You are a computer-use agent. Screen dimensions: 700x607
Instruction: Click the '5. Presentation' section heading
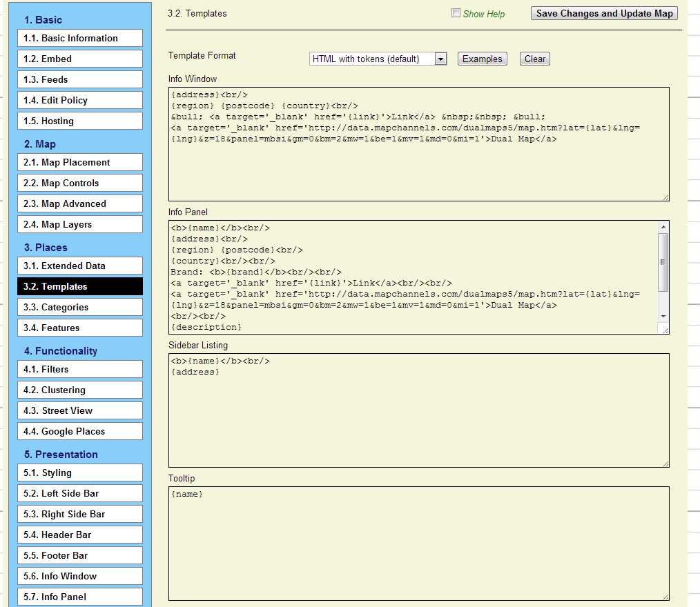click(61, 455)
